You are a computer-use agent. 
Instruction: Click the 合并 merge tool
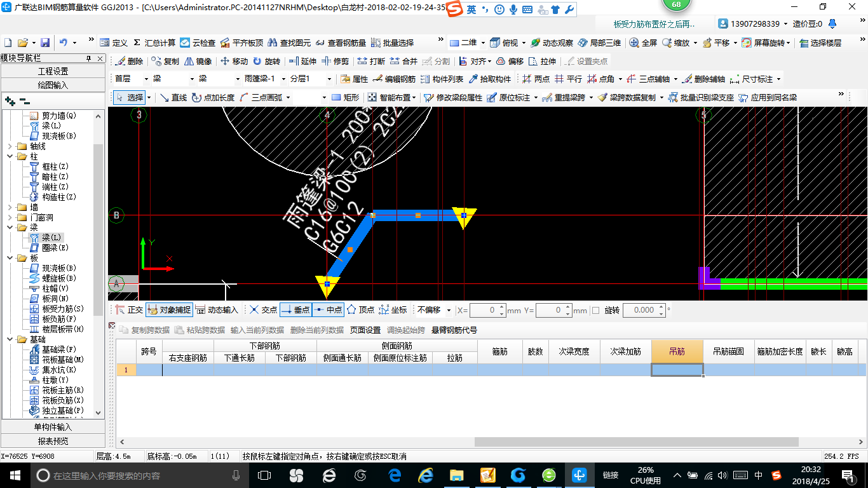click(403, 61)
